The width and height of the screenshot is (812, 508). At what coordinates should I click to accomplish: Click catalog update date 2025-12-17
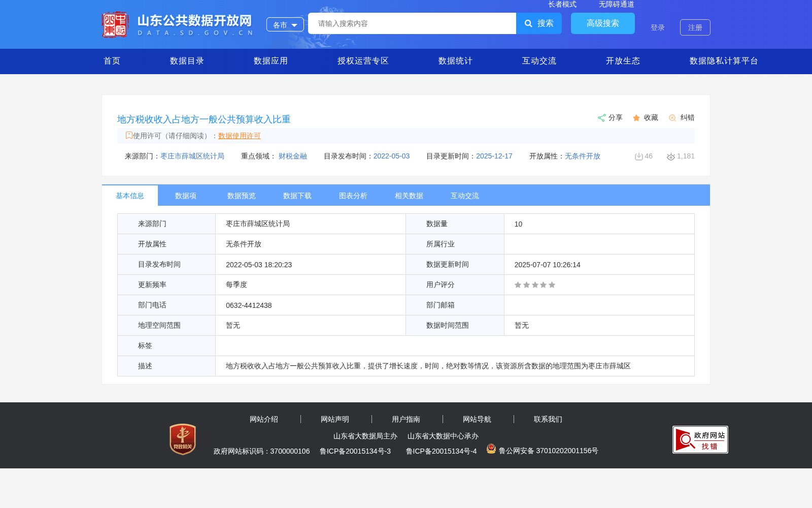pyautogui.click(x=494, y=156)
